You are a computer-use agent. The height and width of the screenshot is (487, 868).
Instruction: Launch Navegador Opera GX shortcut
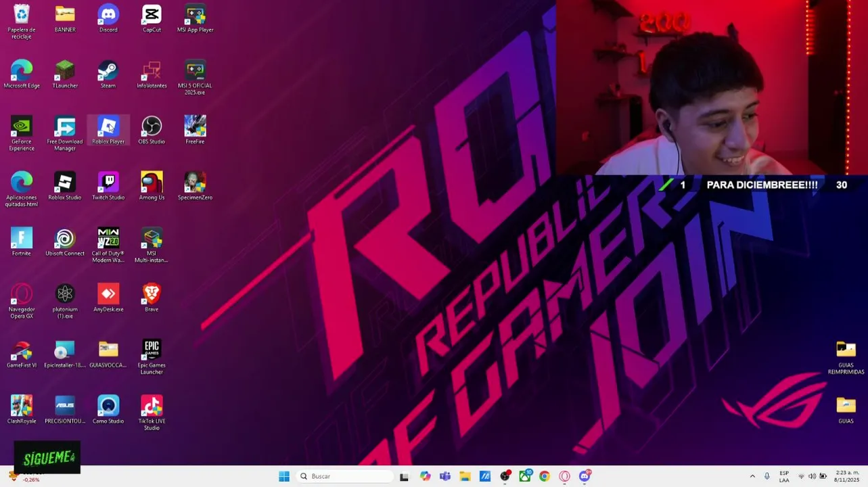click(x=22, y=301)
